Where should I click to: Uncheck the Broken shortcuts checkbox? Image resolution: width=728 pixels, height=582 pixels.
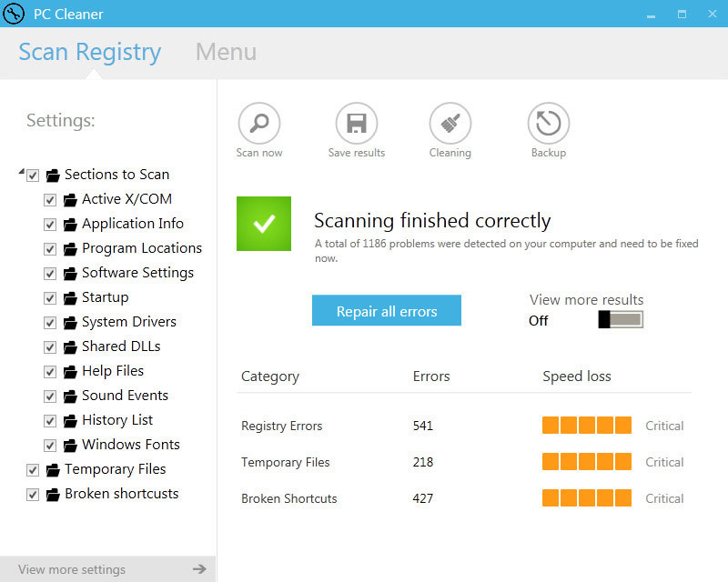[x=33, y=495]
